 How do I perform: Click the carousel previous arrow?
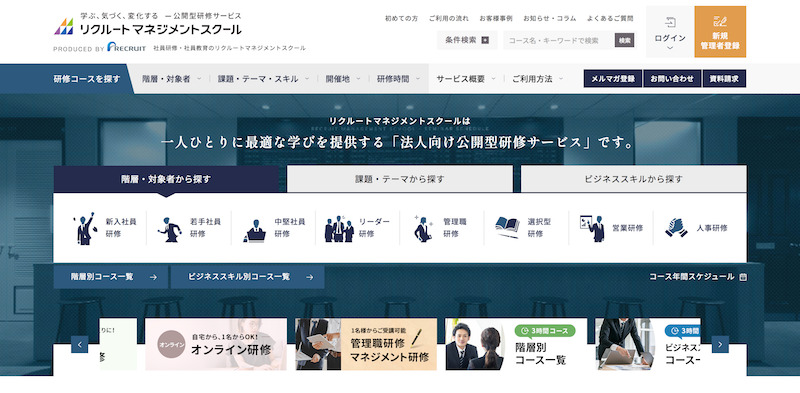(x=80, y=345)
